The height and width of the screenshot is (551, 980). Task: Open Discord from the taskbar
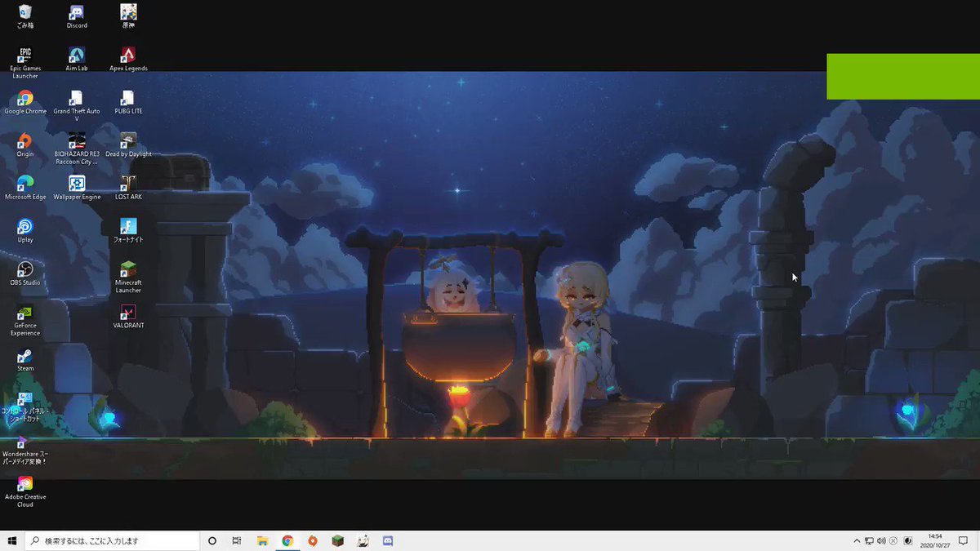389,540
